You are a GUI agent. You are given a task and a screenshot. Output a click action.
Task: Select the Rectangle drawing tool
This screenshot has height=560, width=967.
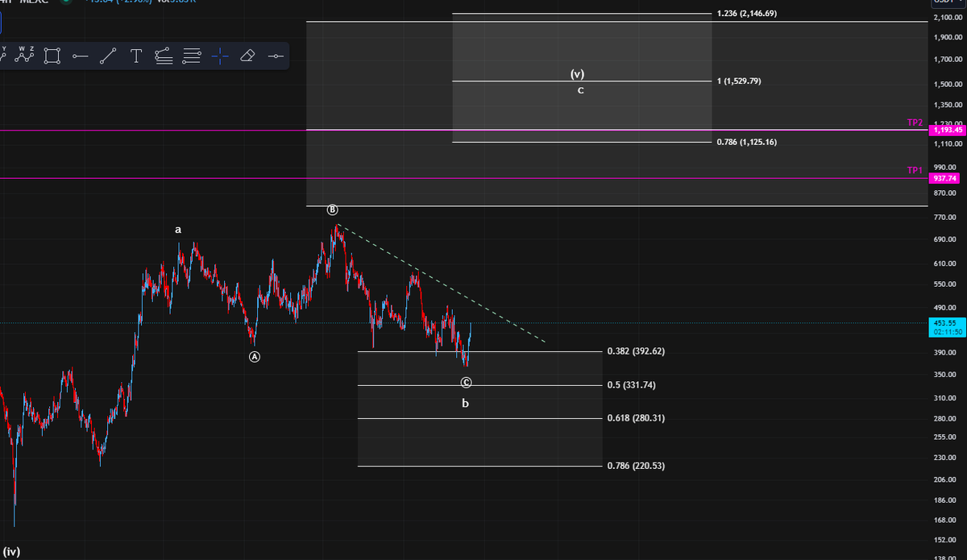click(x=52, y=56)
